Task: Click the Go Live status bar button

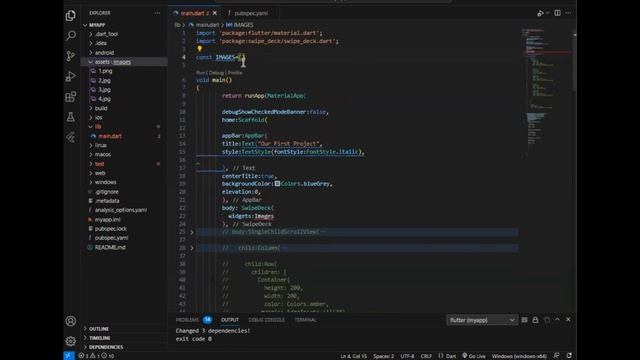Action: point(473,356)
